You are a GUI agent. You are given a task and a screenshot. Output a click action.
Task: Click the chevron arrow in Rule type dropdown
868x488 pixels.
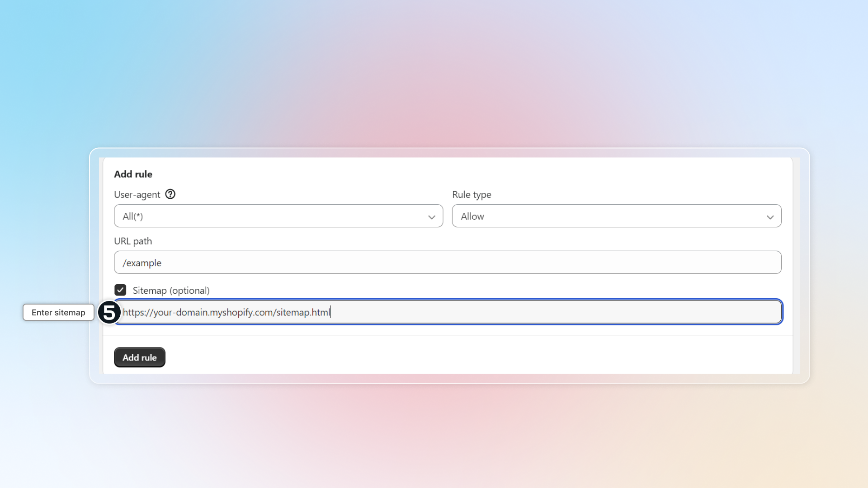pos(770,217)
